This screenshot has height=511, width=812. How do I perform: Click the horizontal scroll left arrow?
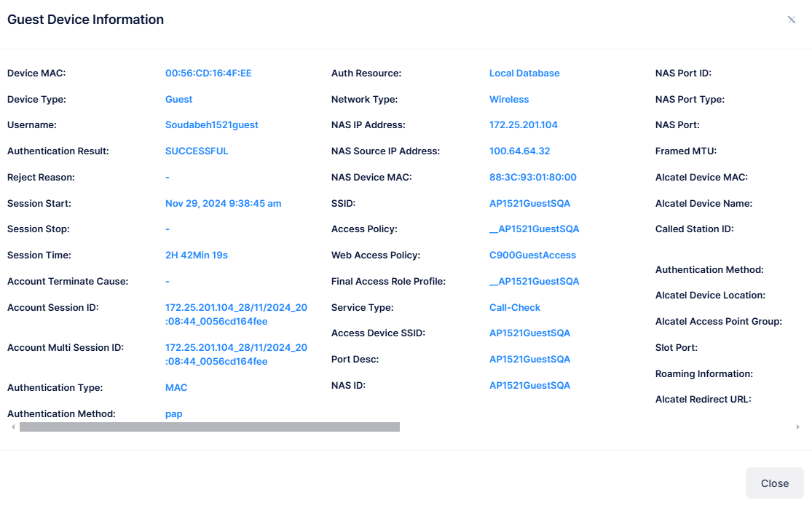pos(12,427)
